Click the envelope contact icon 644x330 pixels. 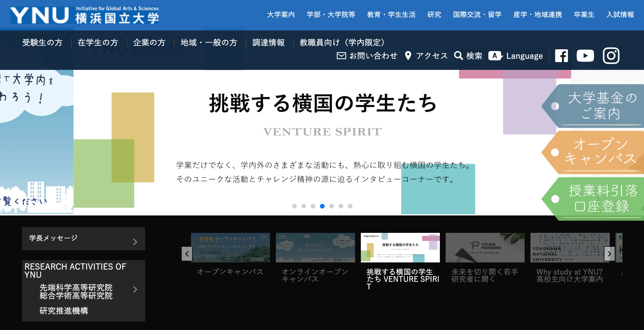click(x=341, y=56)
